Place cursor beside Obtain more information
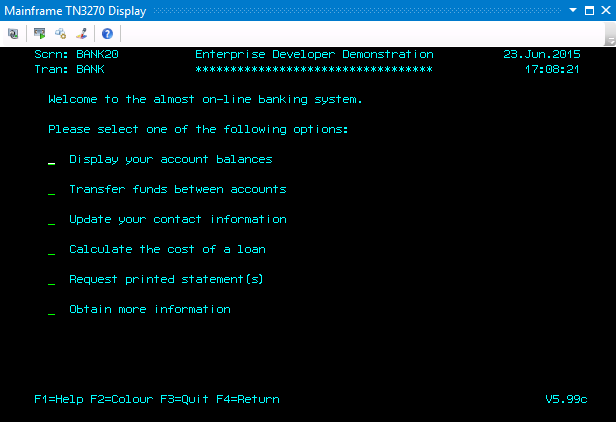The width and height of the screenshot is (616, 422). [x=51, y=310]
